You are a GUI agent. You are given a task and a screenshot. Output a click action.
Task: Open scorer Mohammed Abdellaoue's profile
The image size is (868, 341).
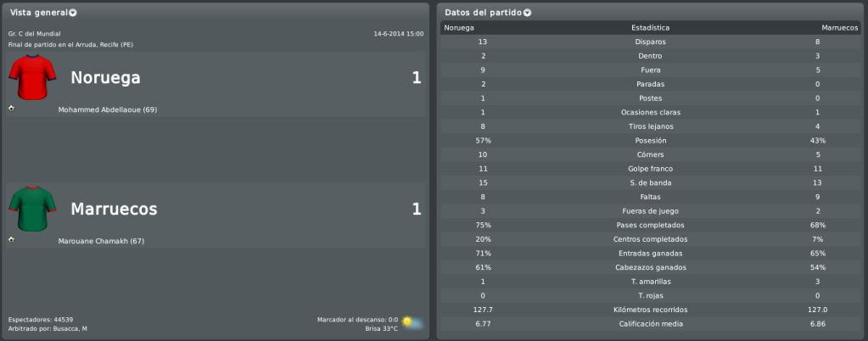(108, 109)
